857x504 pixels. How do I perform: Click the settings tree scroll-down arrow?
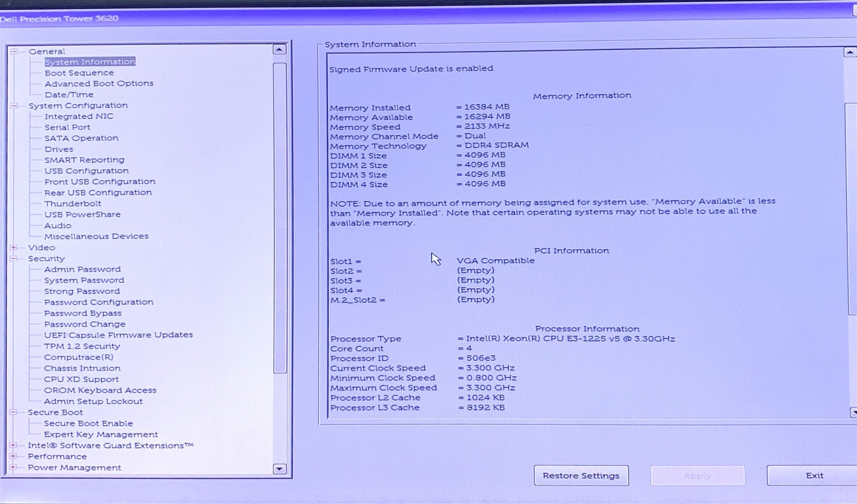[x=280, y=469]
